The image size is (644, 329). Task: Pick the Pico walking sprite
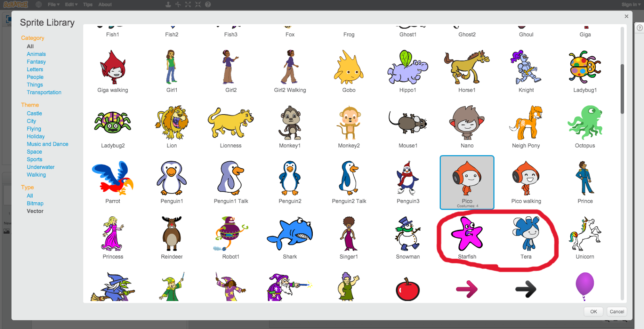click(x=526, y=182)
